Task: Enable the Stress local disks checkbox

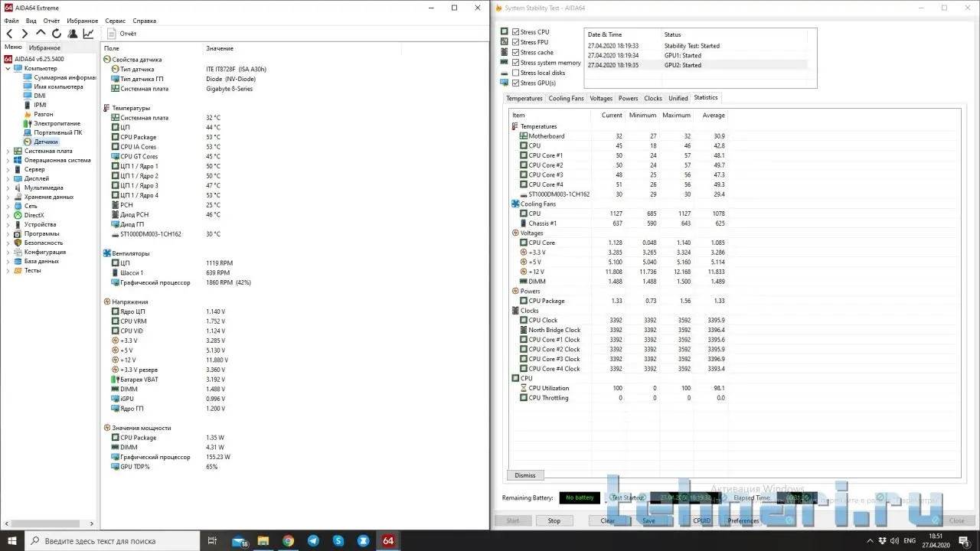Action: click(516, 73)
